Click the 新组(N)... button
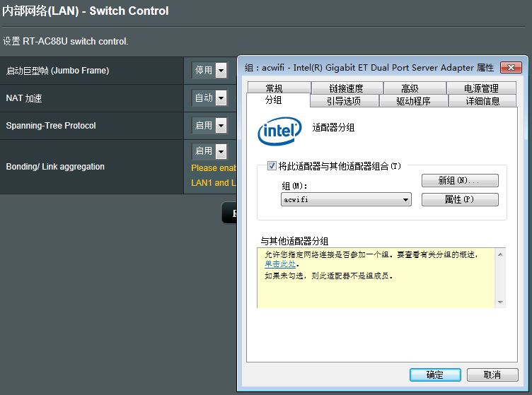 (x=460, y=180)
